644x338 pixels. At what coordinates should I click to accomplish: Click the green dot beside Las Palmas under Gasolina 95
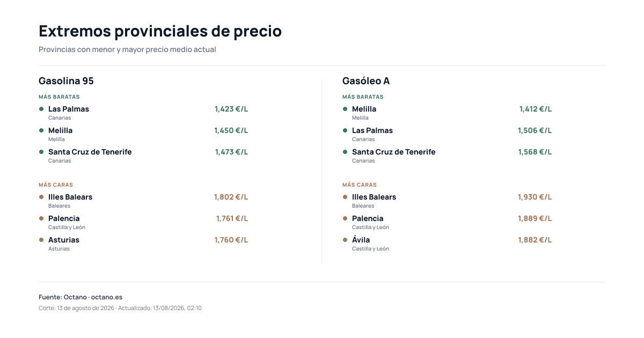coord(41,109)
